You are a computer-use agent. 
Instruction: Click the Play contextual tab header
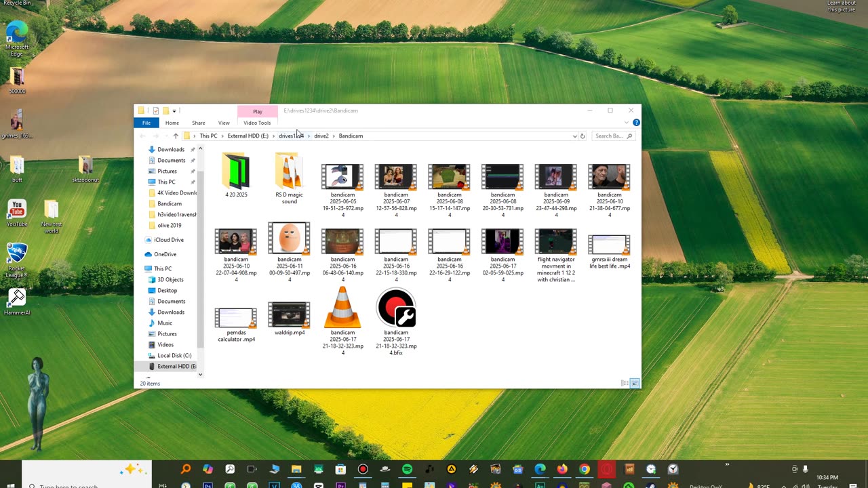tap(258, 111)
